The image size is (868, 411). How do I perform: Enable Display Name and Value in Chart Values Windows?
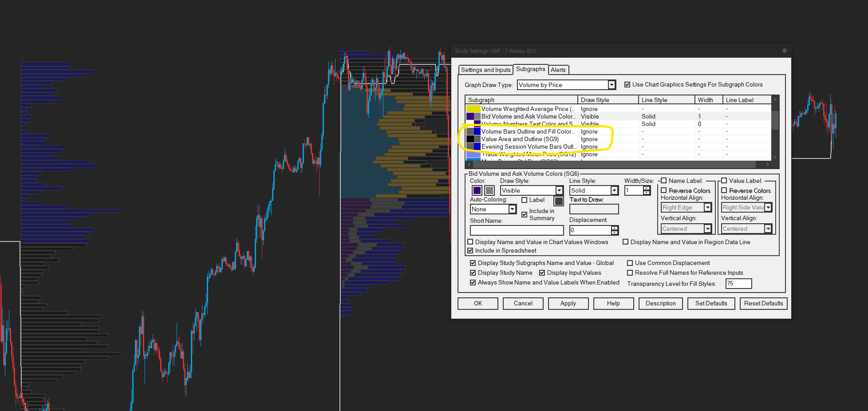click(x=470, y=242)
